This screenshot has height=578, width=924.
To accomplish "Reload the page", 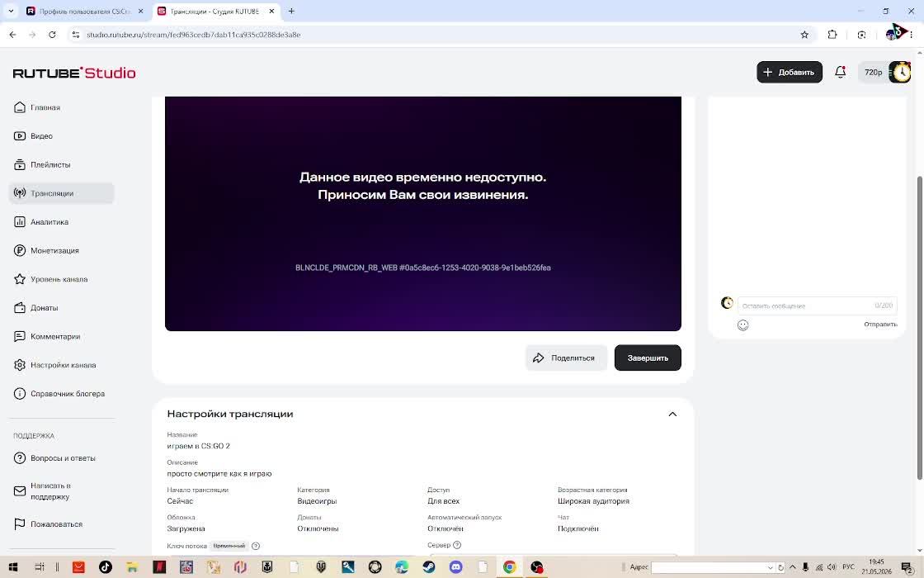I will [x=52, y=35].
